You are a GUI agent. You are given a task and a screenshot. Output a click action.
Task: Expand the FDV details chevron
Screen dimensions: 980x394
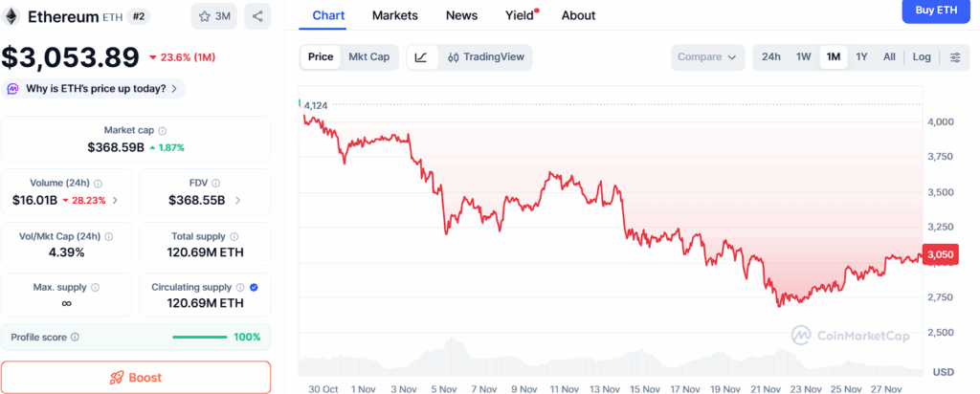tap(237, 201)
